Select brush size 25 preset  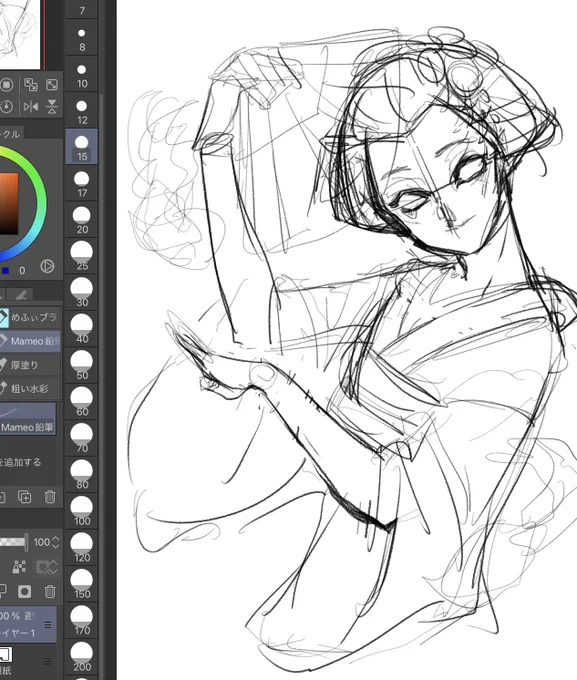pyautogui.click(x=82, y=256)
